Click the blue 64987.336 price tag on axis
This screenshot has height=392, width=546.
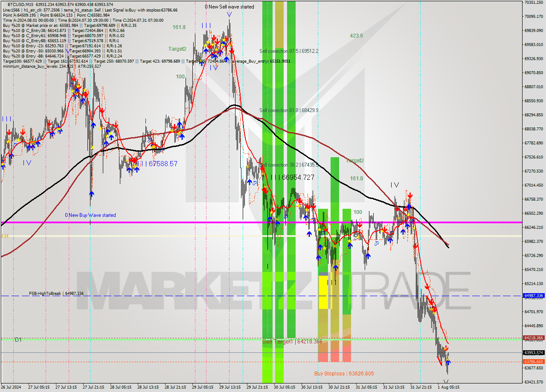(534, 296)
